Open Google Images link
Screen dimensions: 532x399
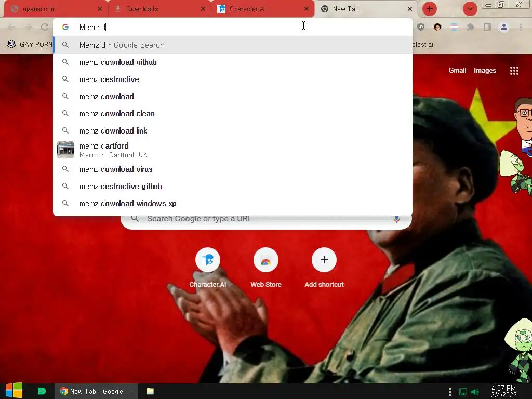[x=485, y=70]
